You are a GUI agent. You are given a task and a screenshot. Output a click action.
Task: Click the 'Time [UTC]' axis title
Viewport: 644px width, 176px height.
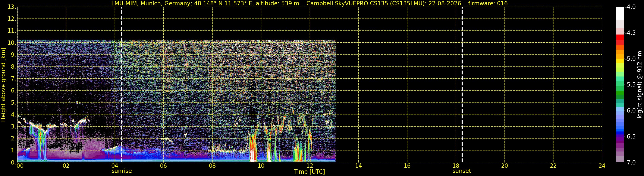click(x=310, y=172)
